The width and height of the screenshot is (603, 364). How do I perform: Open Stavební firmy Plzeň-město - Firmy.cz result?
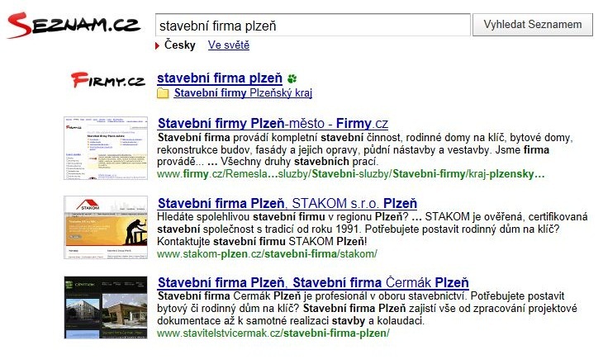[x=273, y=123]
